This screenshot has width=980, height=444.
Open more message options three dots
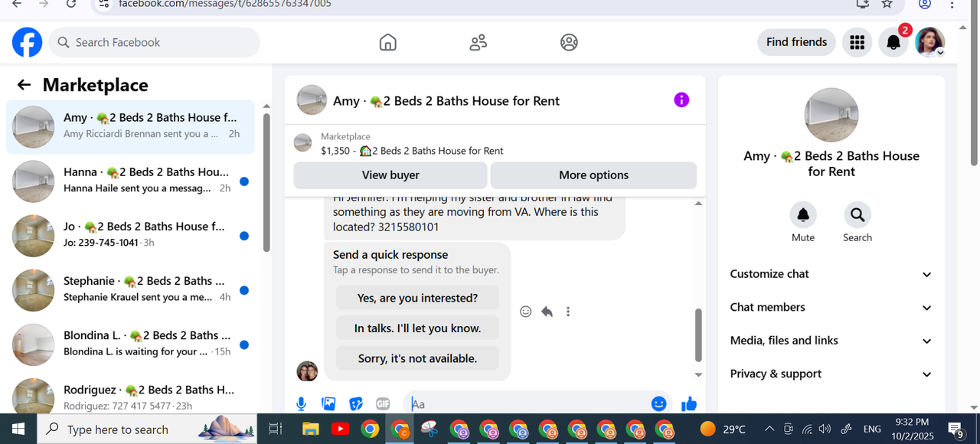click(x=568, y=312)
